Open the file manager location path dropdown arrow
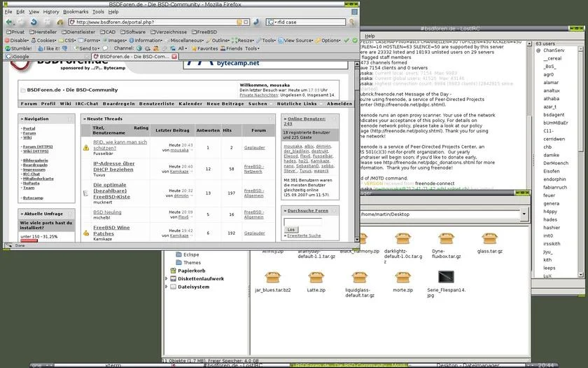This screenshot has height=368, width=588. click(524, 214)
